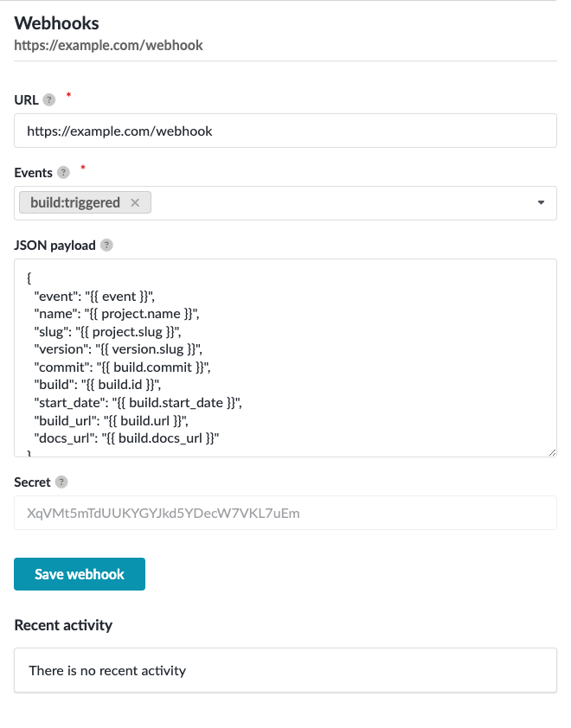
Task: Click the resize grip of the payload textarea
Action: tap(551, 450)
